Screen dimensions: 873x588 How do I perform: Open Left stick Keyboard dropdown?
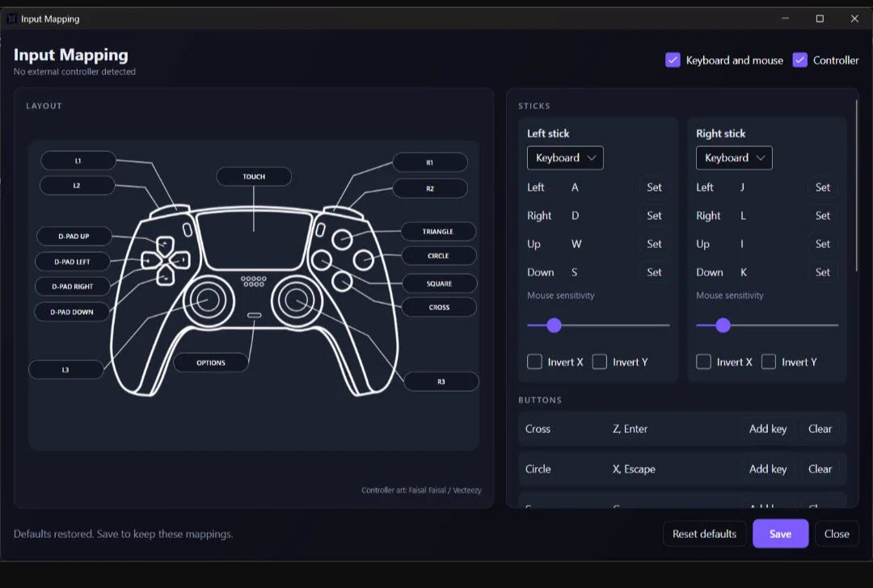pos(565,158)
